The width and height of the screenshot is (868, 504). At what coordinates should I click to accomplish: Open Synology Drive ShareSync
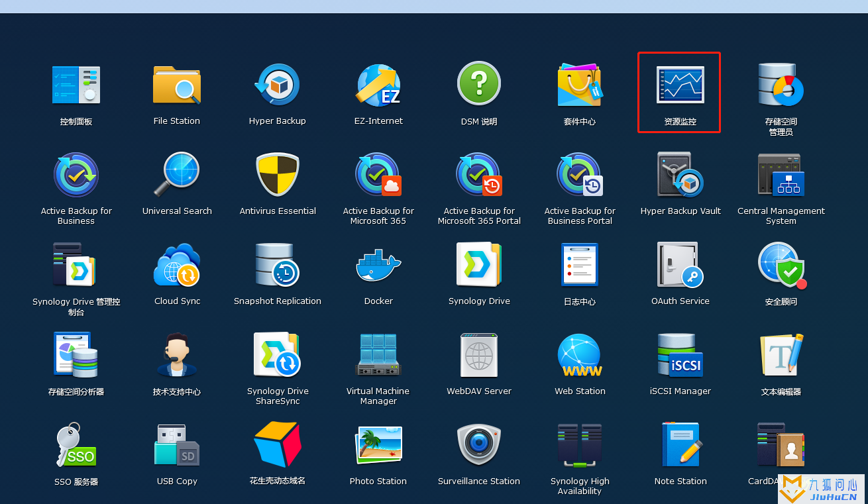[x=278, y=354]
